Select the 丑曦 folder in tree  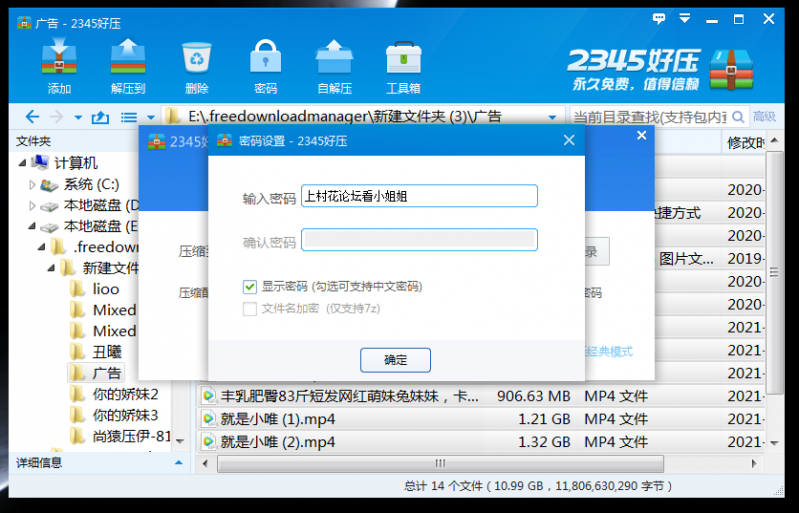point(107,351)
